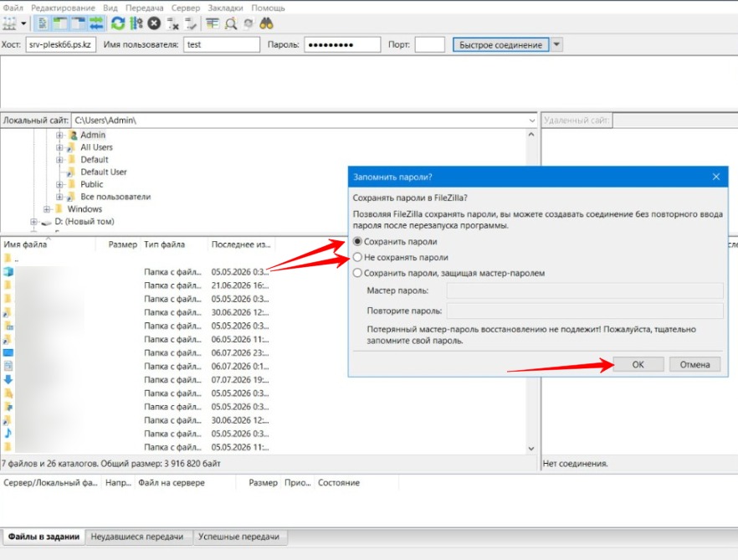Screen dimensions: 738x560
Task: Toggle processing of the transfer queue
Action: tap(136, 23)
